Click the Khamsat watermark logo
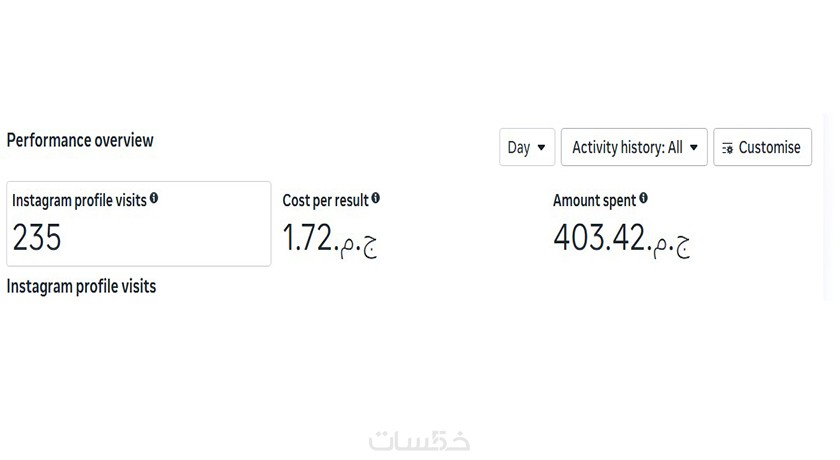Screen dimensions: 840x460 419,440
